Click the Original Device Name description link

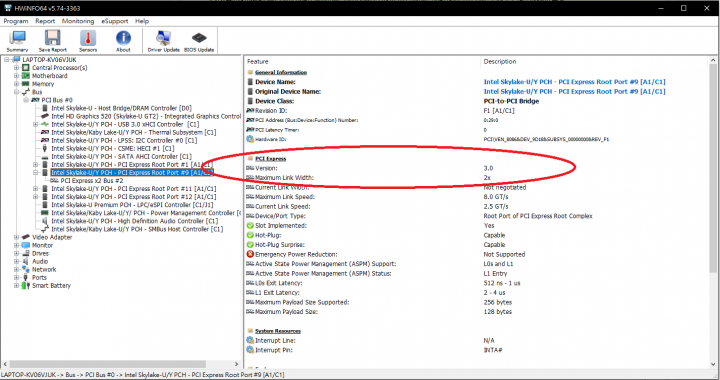(574, 91)
